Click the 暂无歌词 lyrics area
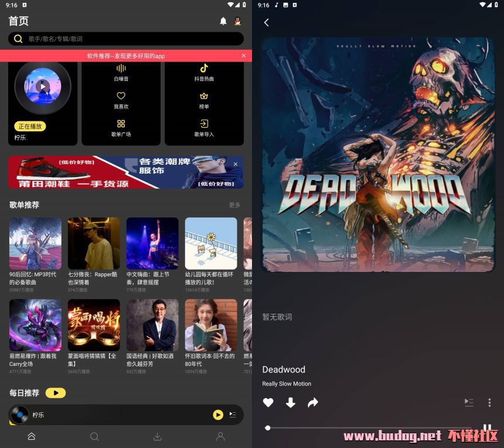Image resolution: width=504 pixels, height=448 pixels. tap(277, 317)
